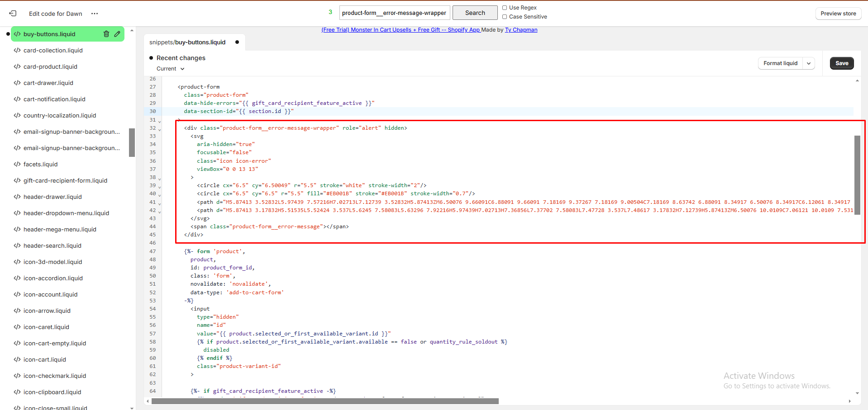Select the snippets/buy-buttons.liquid editor tab
This screenshot has height=410, width=868.
(x=194, y=42)
